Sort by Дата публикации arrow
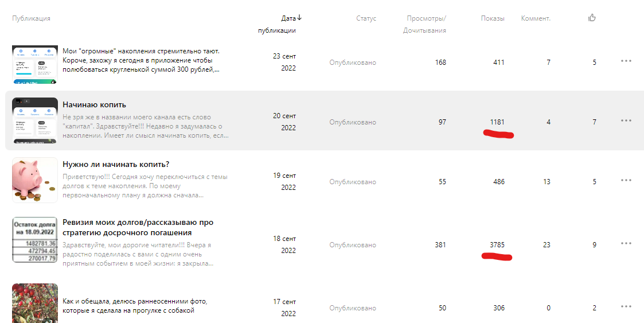Image resolution: width=644 pixels, height=323 pixels. click(299, 18)
